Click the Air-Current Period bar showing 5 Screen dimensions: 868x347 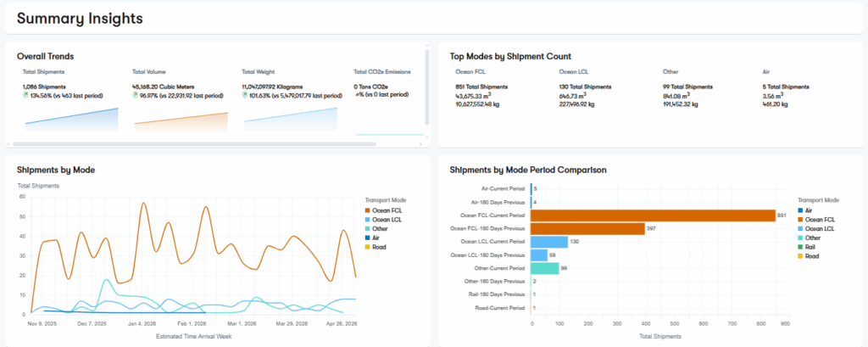pyautogui.click(x=531, y=188)
